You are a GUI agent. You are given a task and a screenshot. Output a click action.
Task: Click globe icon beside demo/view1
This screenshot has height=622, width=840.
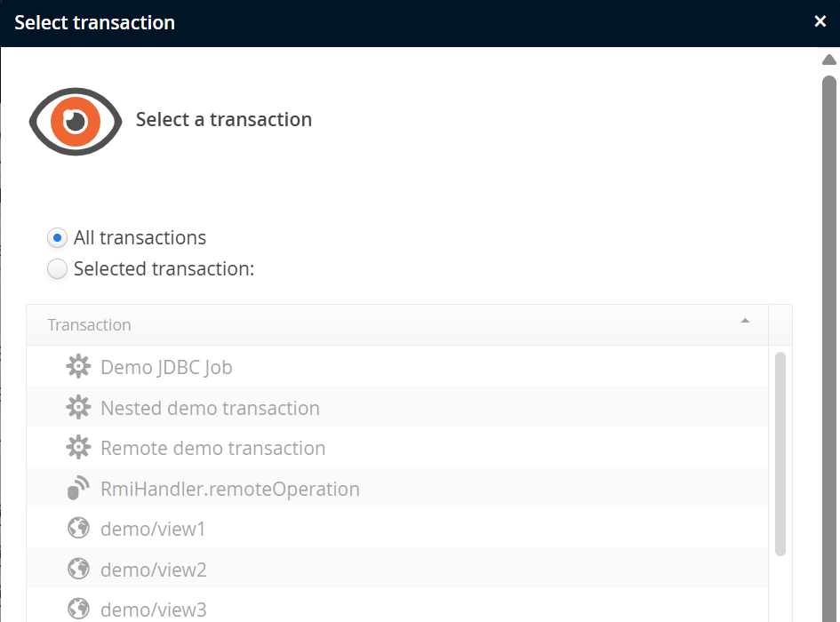(x=78, y=529)
